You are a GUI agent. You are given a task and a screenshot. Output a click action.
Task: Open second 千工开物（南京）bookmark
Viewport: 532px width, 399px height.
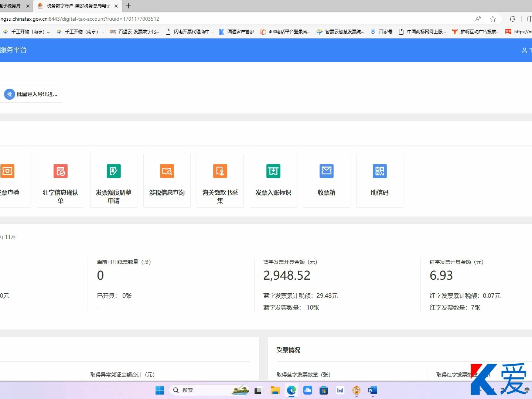click(x=80, y=32)
